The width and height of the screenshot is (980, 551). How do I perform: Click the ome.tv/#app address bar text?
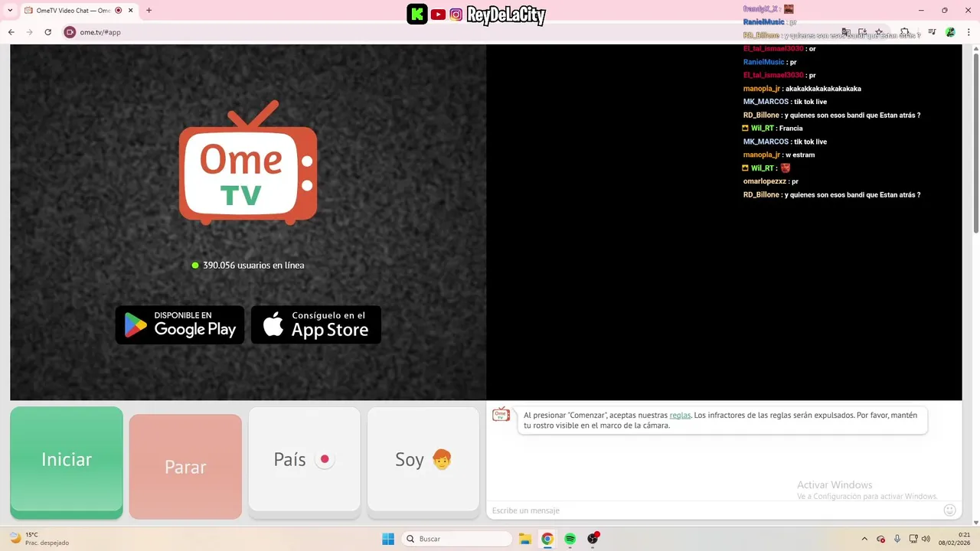click(x=100, y=32)
